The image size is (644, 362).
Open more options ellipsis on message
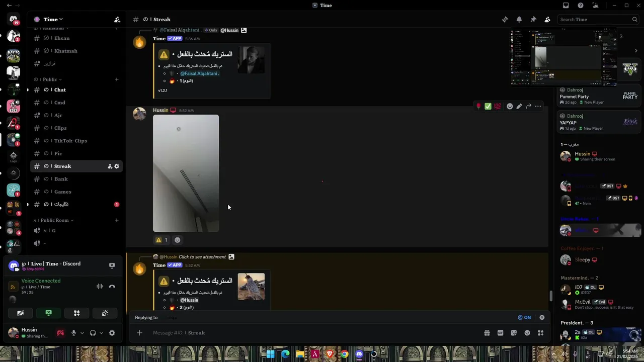538,106
